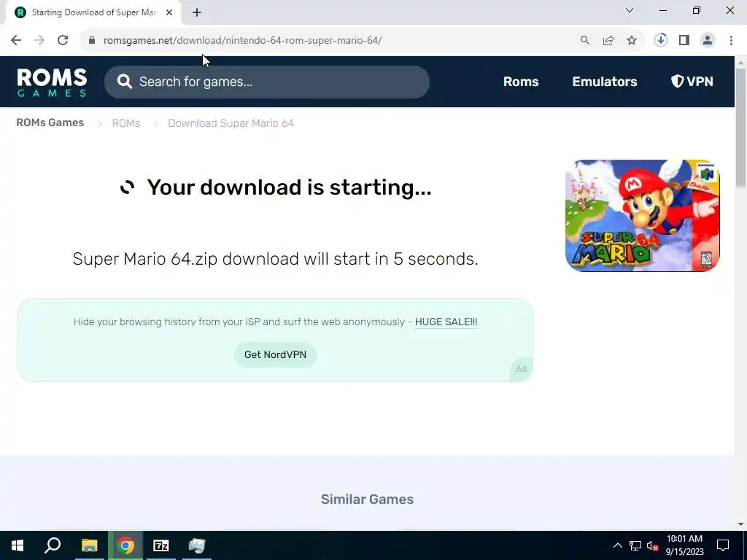Viewport: 747px width, 560px height.
Task: Open the Chrome profile avatar
Action: click(x=708, y=41)
